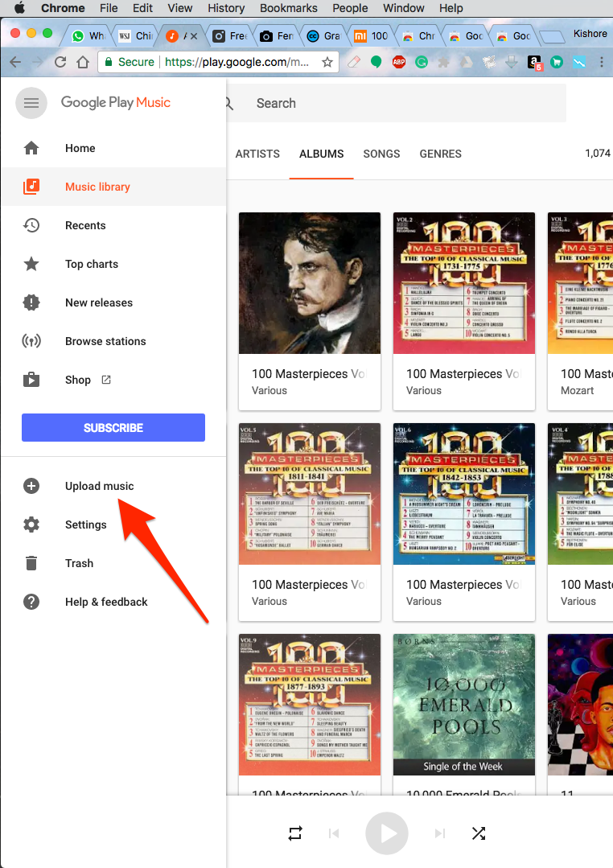Image resolution: width=613 pixels, height=868 pixels.
Task: Click the Trash bin icon
Action: (x=31, y=563)
